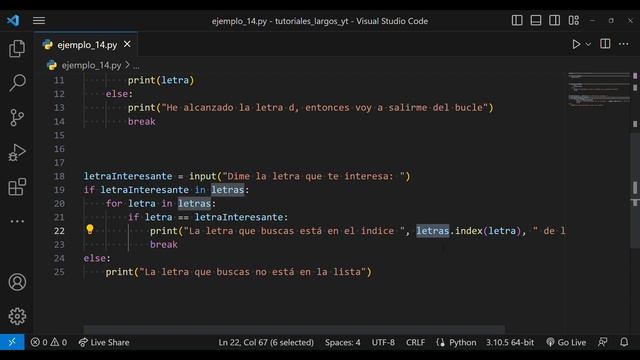
Task: Show additional views ellipsis in activity bar
Action: tap(17, 221)
